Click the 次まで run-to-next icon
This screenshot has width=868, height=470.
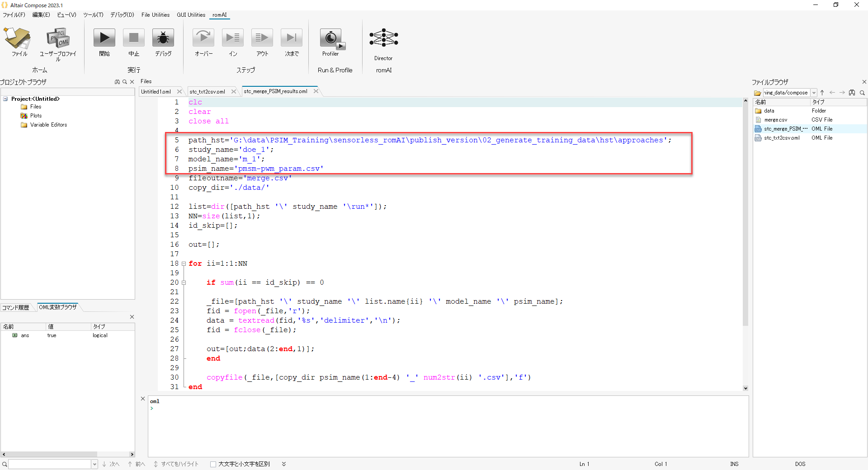292,38
